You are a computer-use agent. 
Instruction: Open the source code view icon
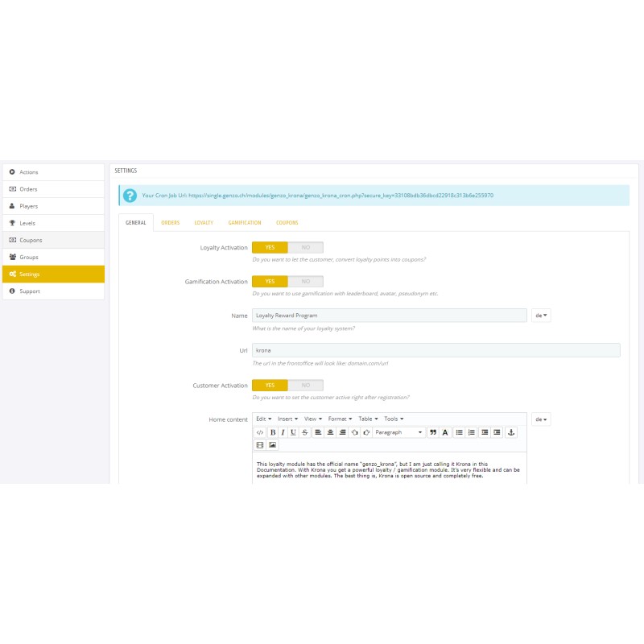[x=259, y=432]
